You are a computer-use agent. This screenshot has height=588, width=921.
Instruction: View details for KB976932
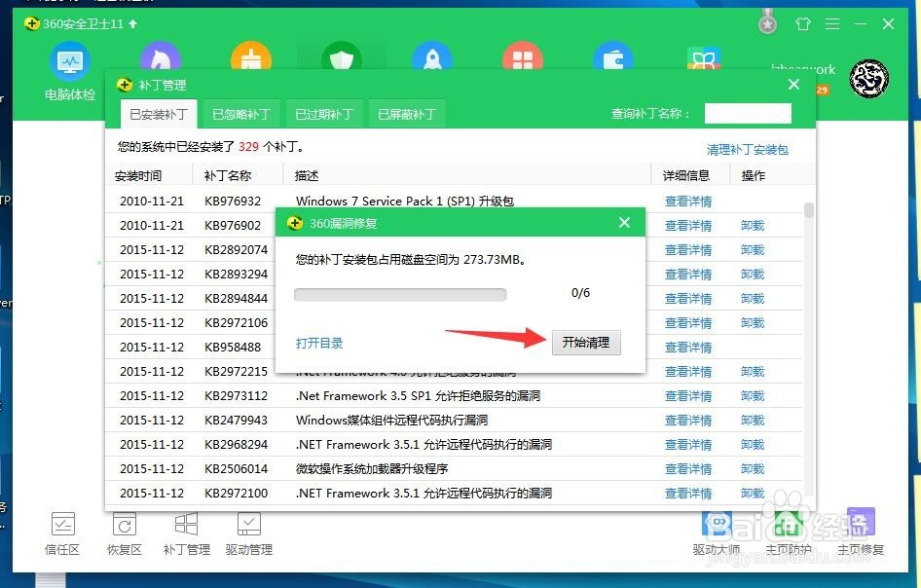[687, 202]
